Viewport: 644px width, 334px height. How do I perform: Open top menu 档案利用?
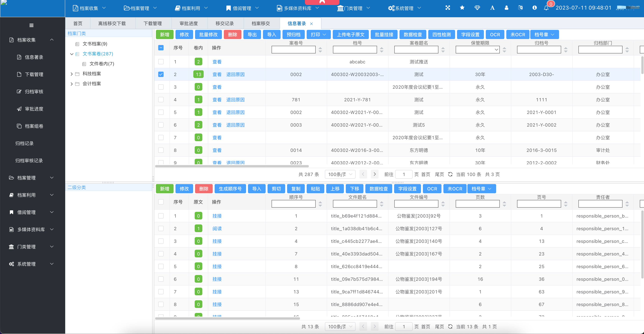point(191,8)
